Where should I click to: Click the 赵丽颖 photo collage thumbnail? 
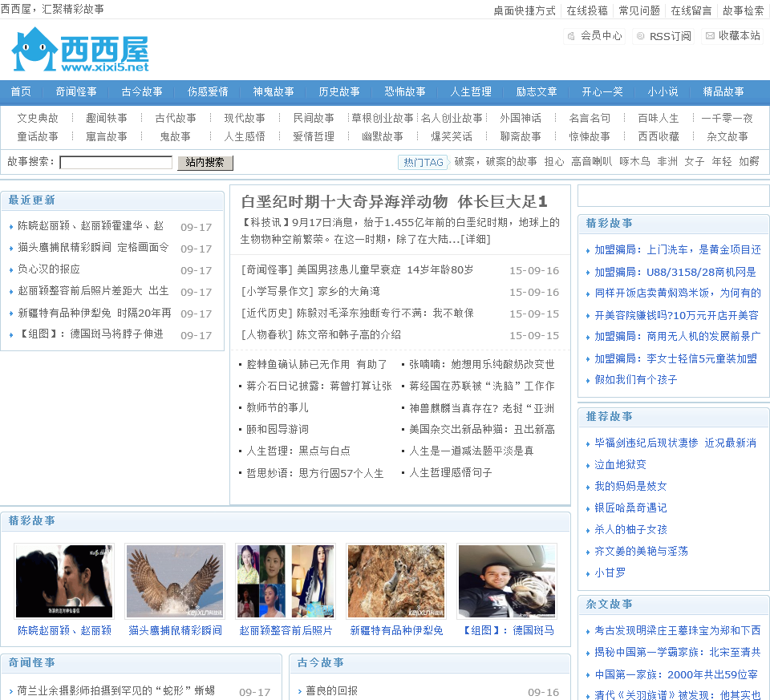tap(286, 581)
